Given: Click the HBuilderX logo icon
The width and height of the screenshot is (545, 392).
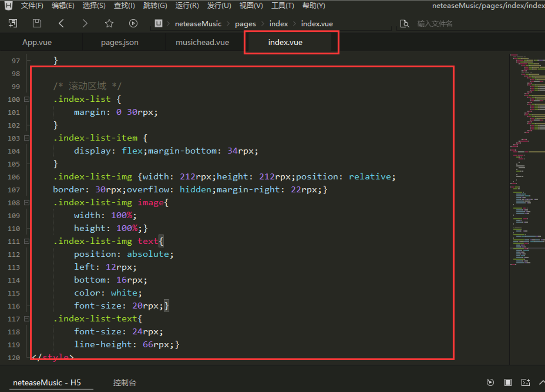Looking at the screenshot, I should (8, 5).
